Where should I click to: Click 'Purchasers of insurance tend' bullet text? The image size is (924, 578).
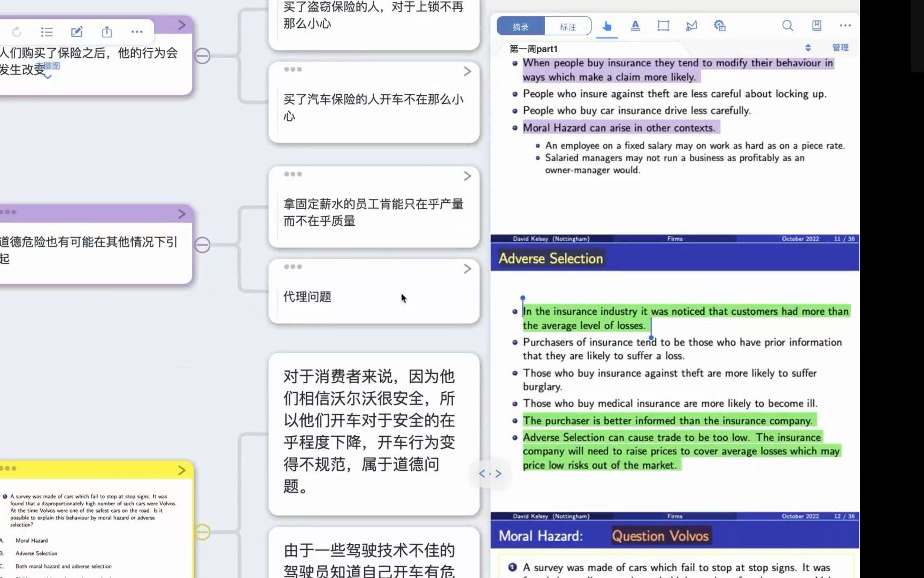pyautogui.click(x=682, y=349)
